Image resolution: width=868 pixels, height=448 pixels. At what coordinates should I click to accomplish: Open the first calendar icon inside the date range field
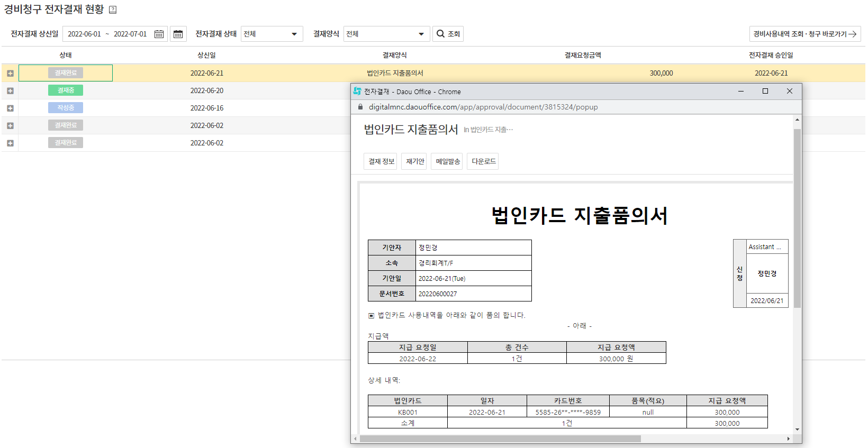click(159, 34)
